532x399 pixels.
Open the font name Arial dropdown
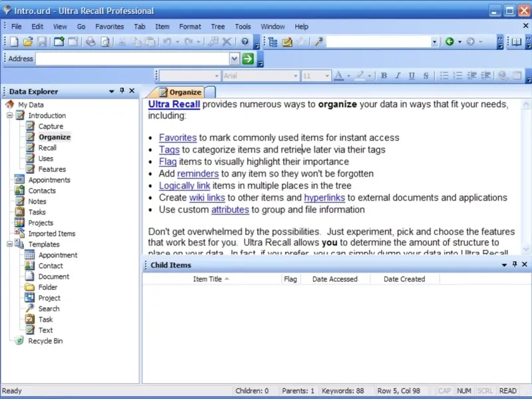tap(295, 76)
